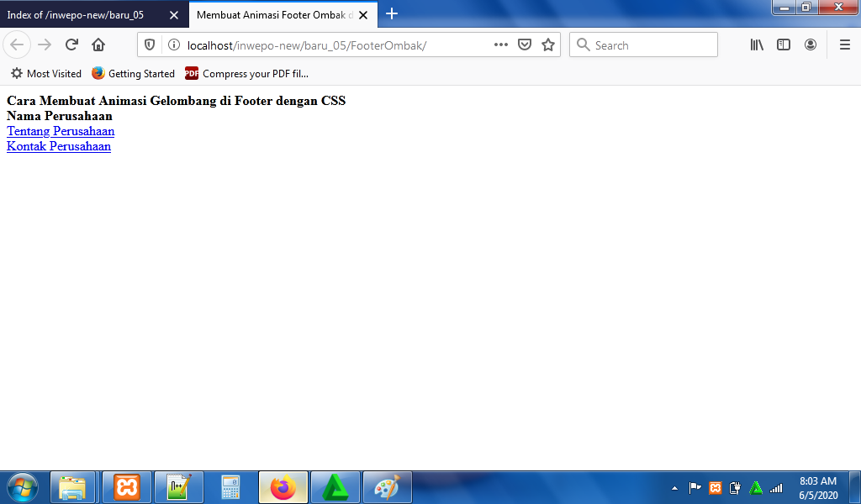This screenshot has height=504, width=861.
Task: Click the power plug tray icon
Action: coord(735,487)
